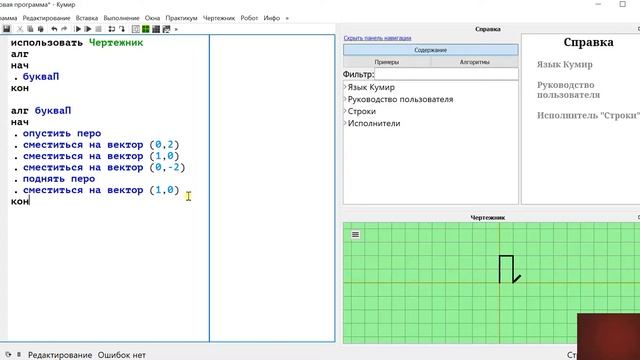Click the Чертежник window toolbar icon
The height and width of the screenshot is (360, 640).
[x=166, y=29]
